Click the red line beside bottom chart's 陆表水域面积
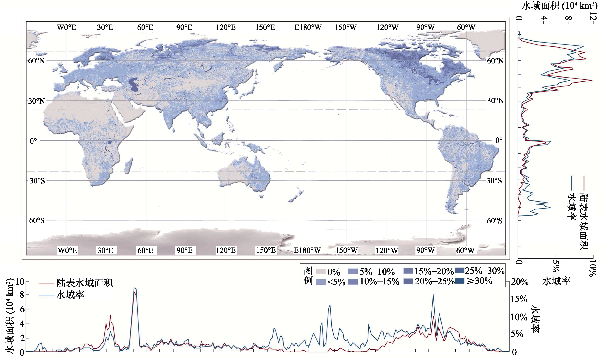Viewport: 609px width, 364px height. tap(46, 283)
